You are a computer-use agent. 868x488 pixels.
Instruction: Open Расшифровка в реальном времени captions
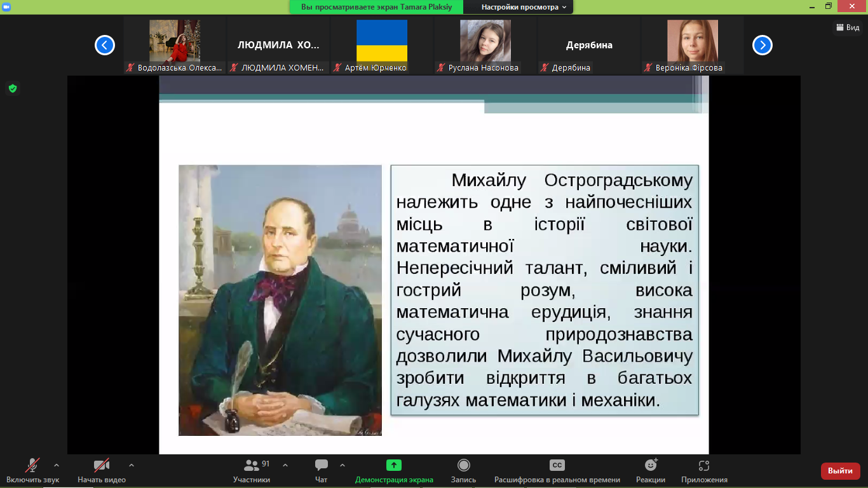point(557,471)
